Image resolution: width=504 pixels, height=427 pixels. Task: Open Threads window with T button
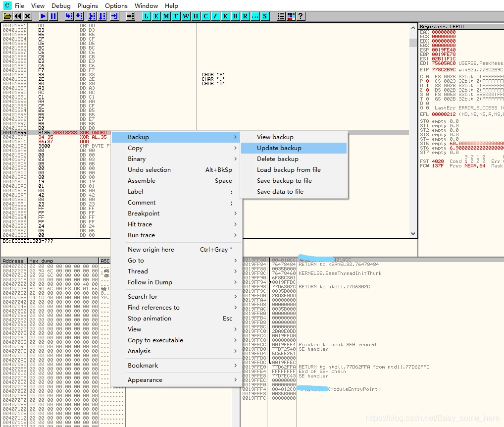[176, 16]
